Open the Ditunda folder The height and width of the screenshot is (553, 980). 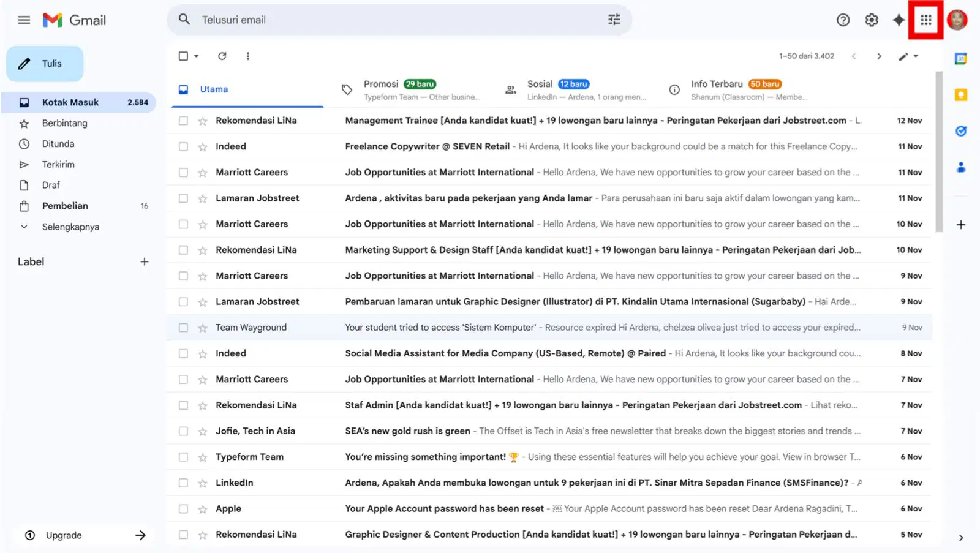[x=78, y=144]
